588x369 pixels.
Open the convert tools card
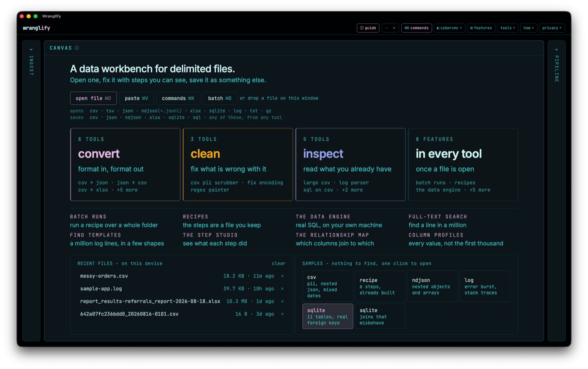click(125, 164)
